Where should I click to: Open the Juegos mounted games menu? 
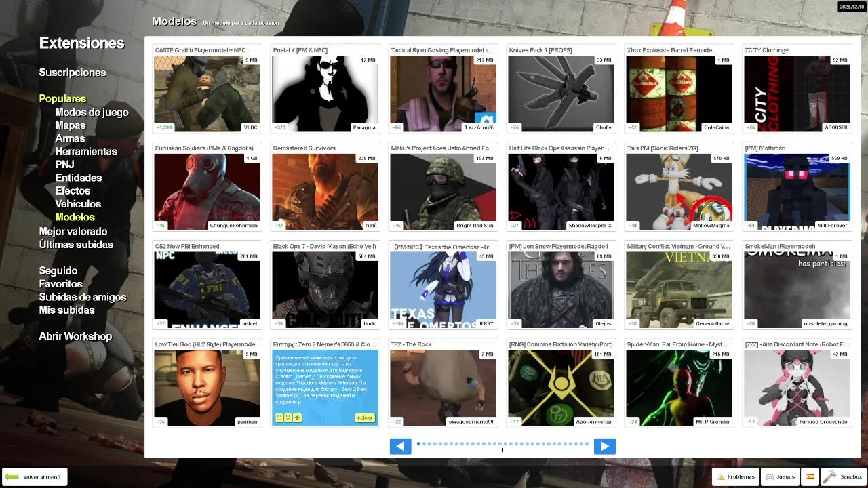tap(780, 476)
